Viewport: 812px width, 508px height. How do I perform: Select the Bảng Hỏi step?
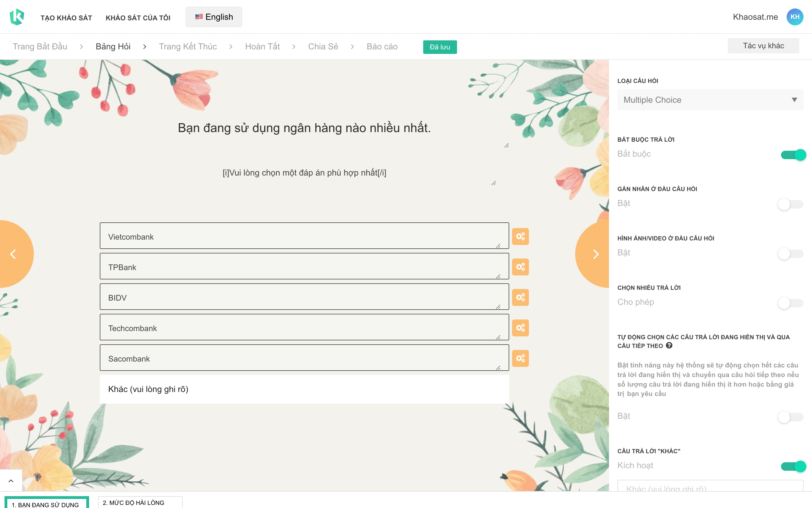point(113,46)
